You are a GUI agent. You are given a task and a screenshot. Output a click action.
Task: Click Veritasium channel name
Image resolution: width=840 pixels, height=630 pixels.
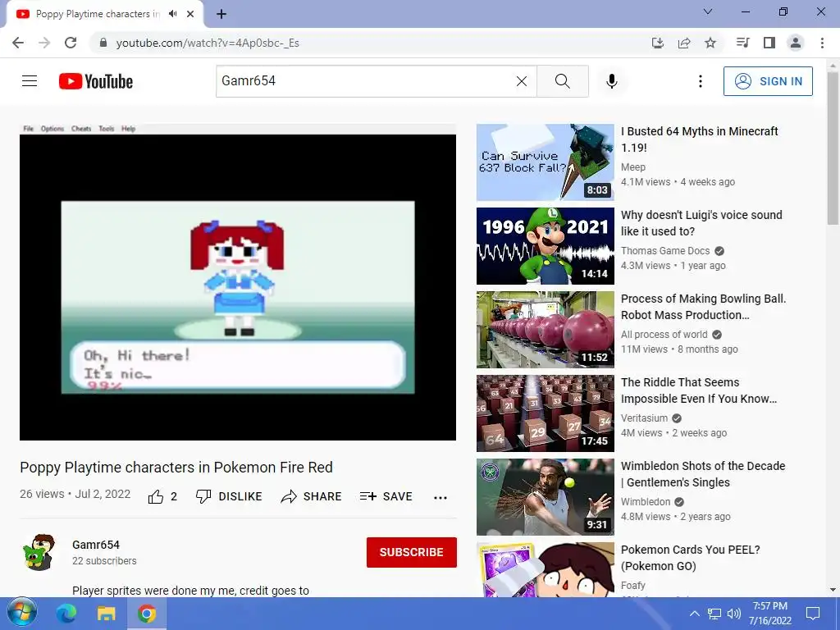click(644, 418)
